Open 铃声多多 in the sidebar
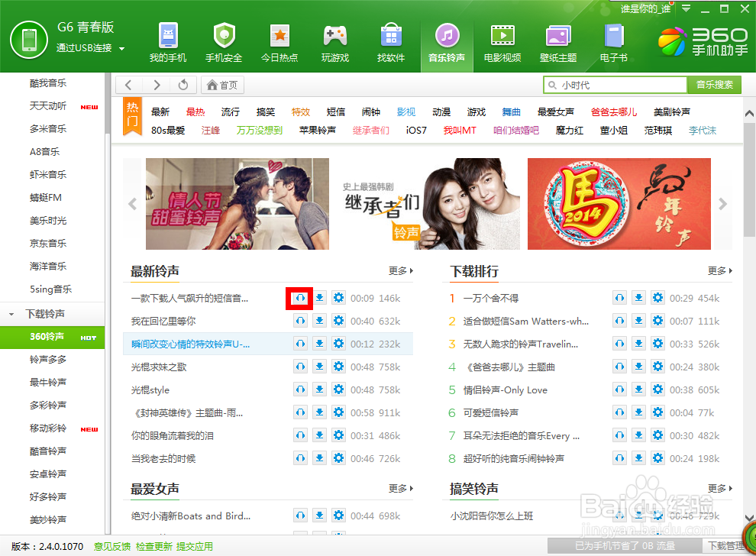756x556 pixels. click(x=48, y=359)
